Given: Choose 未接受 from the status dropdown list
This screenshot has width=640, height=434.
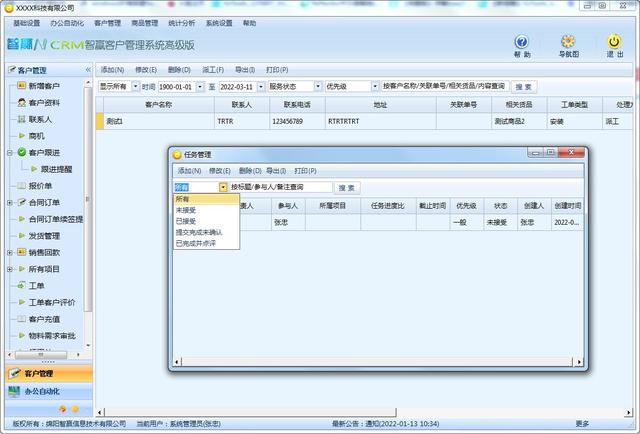Looking at the screenshot, I should click(187, 210).
